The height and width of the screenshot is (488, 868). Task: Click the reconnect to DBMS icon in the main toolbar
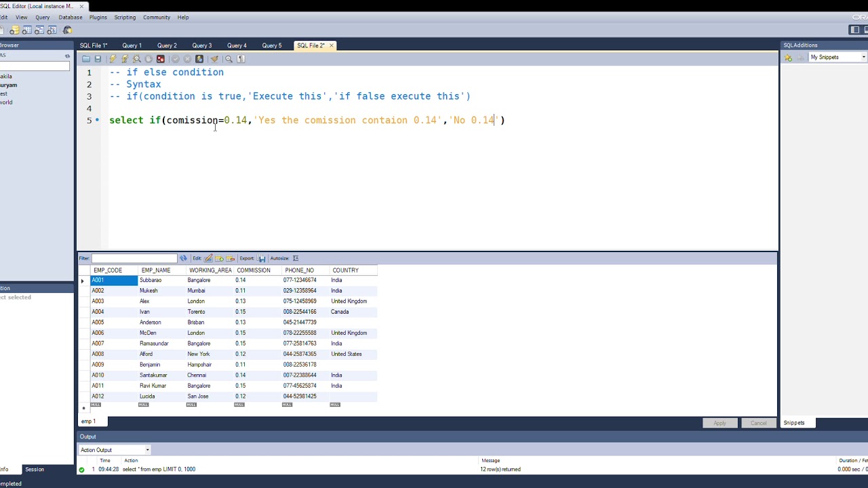click(x=68, y=30)
